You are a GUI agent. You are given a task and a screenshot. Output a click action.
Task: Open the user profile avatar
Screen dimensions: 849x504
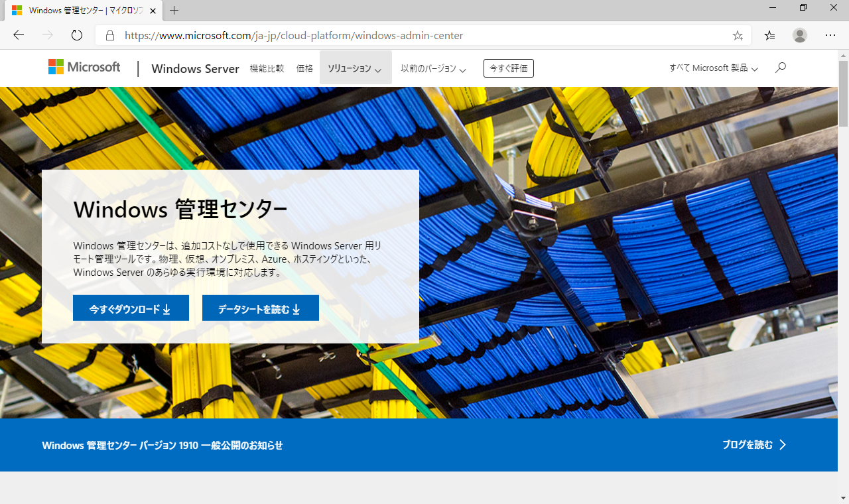800,35
